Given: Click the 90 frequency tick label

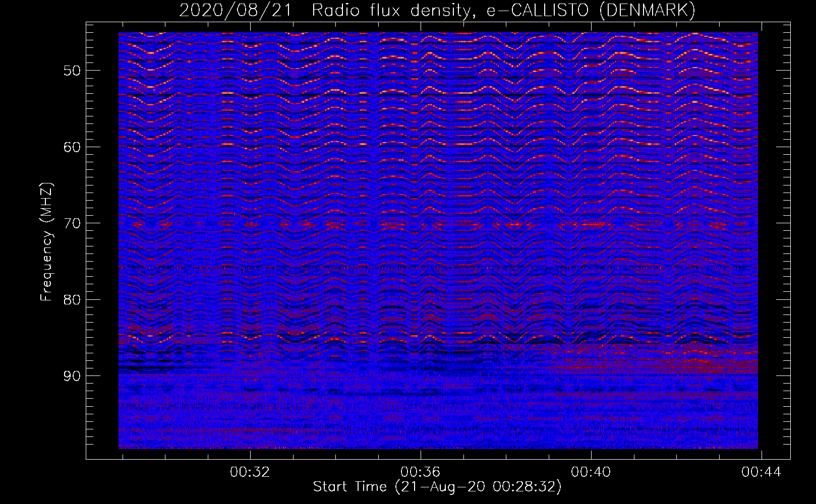Looking at the screenshot, I should click(x=72, y=376).
